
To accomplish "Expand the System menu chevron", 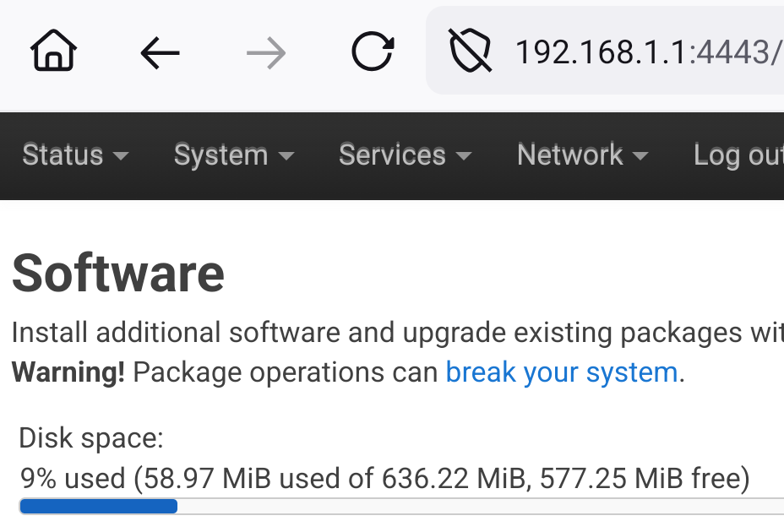I will [x=287, y=157].
